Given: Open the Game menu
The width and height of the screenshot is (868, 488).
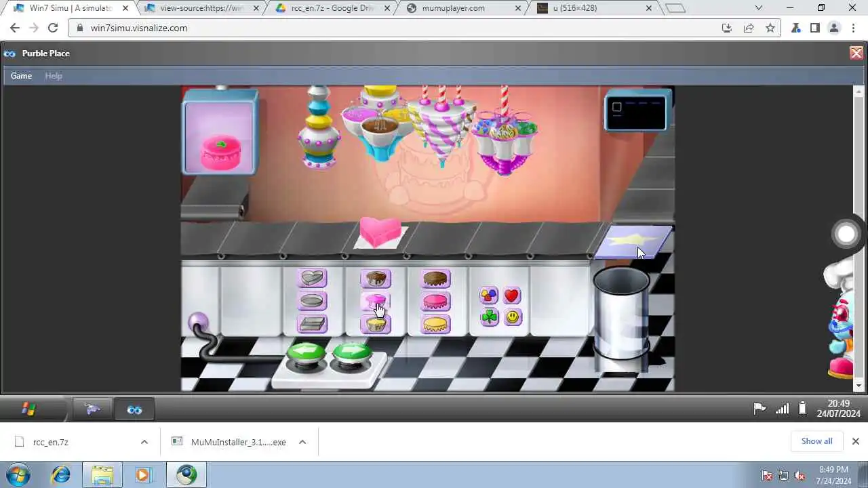Looking at the screenshot, I should click(21, 76).
